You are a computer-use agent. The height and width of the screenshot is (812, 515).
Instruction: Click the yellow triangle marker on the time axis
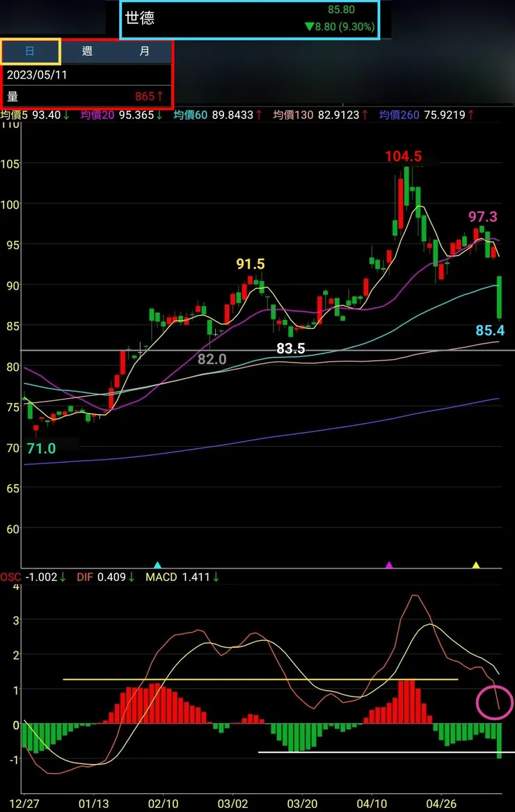click(475, 565)
